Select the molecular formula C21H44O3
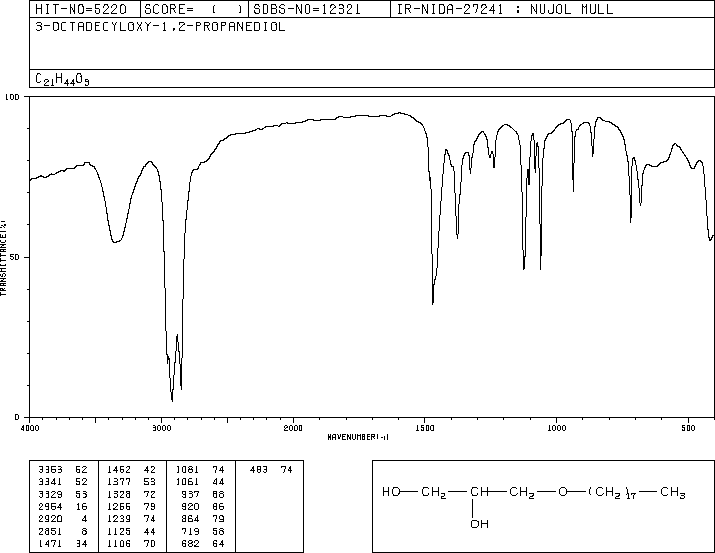715x553 pixels. pyautogui.click(x=62, y=79)
